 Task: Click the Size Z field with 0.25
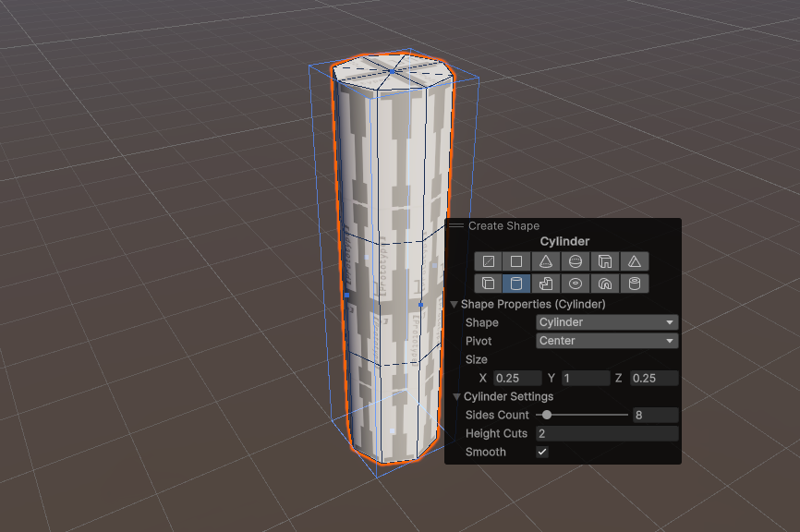(654, 378)
